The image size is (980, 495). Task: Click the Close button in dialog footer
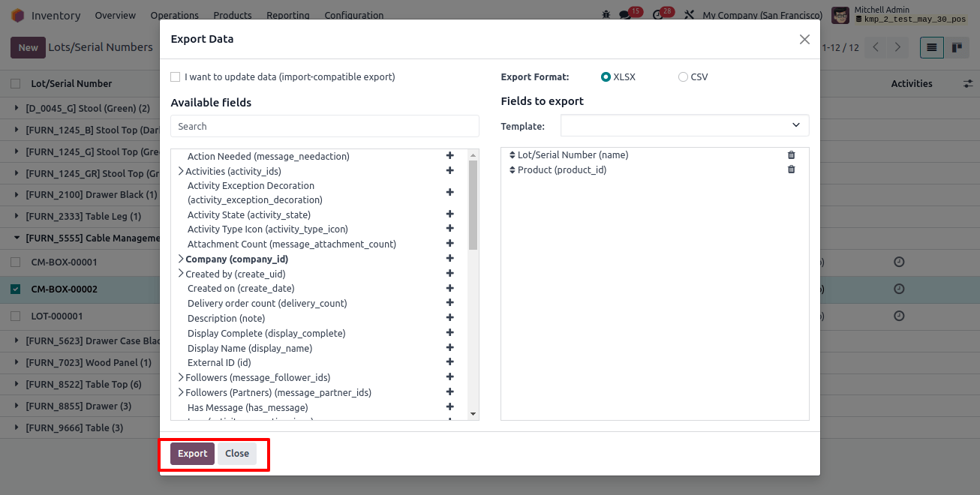click(237, 454)
